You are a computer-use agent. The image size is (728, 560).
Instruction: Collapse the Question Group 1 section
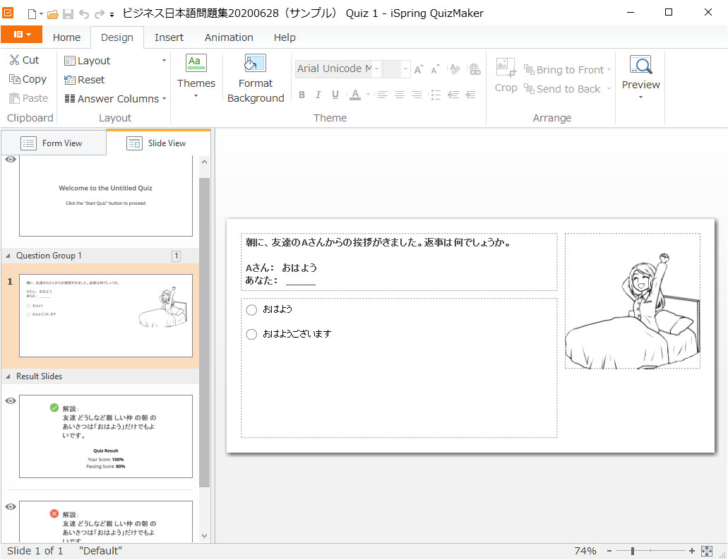tap(8, 256)
